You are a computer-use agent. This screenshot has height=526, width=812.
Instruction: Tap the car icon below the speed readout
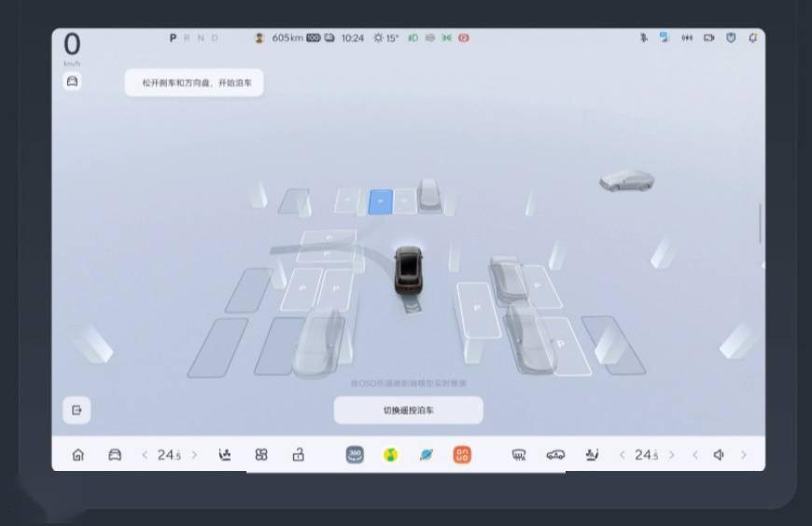[x=73, y=81]
